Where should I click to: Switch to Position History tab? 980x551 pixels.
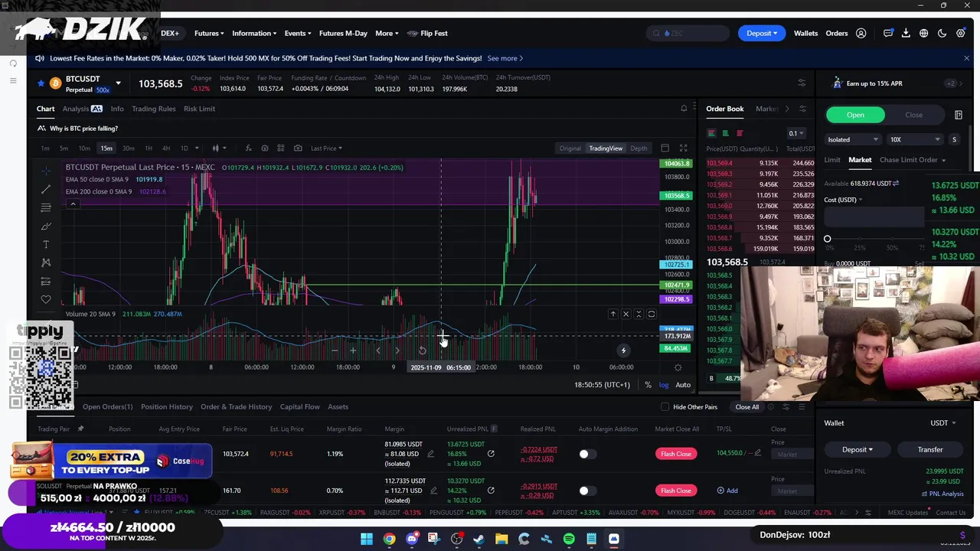coord(167,407)
